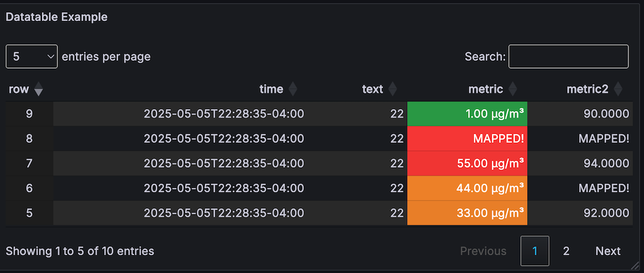Click the text column header label

coord(373,89)
